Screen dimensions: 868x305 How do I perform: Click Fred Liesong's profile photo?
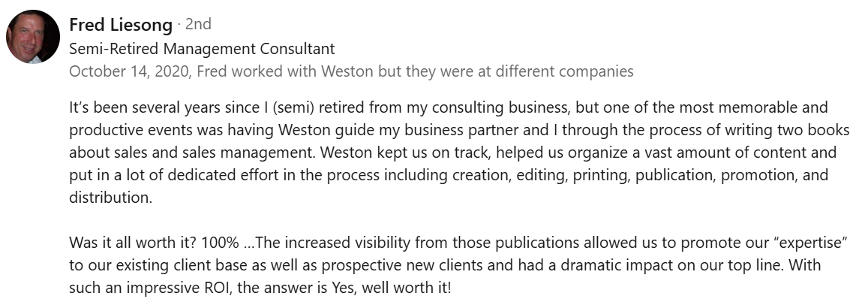33,36
